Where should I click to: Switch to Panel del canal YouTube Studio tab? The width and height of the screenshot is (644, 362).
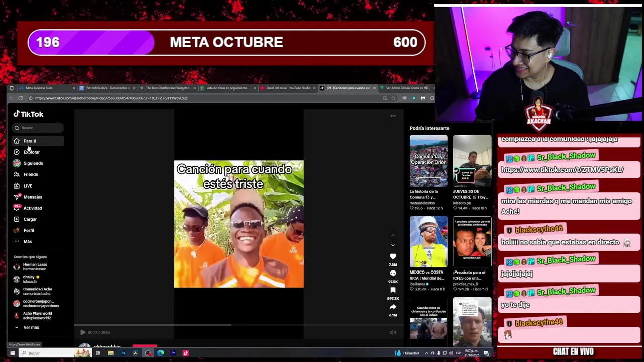point(287,88)
